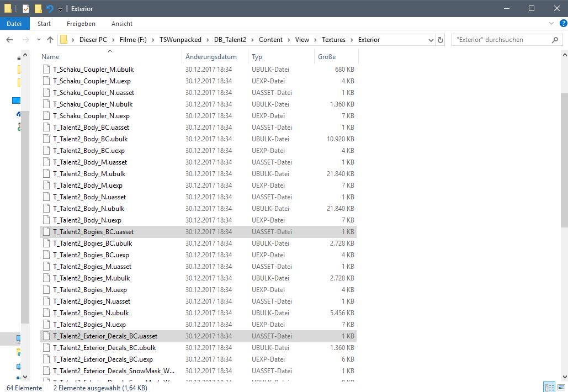This screenshot has height=392, width=568.
Task: Sort files by Änderungsdatum column header
Action: click(x=211, y=57)
